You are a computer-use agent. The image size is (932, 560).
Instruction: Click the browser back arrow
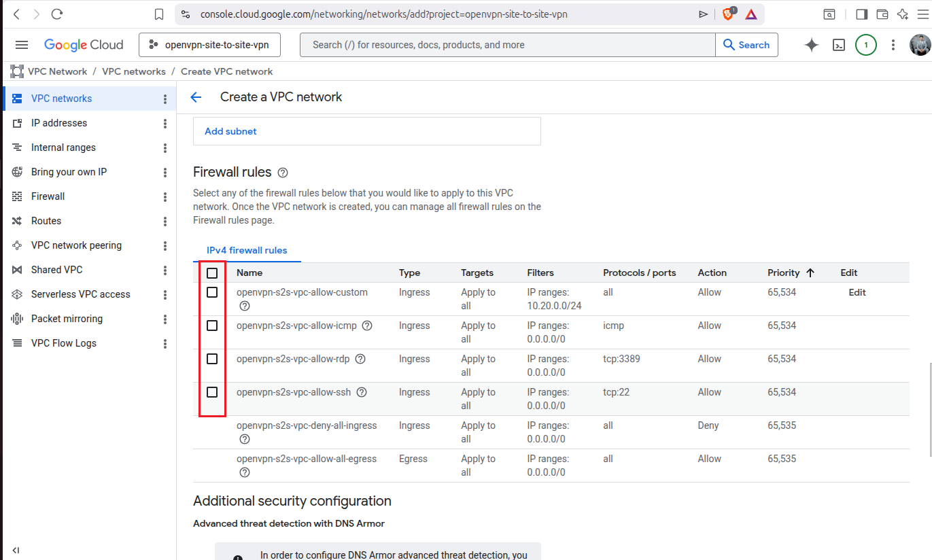coord(16,14)
